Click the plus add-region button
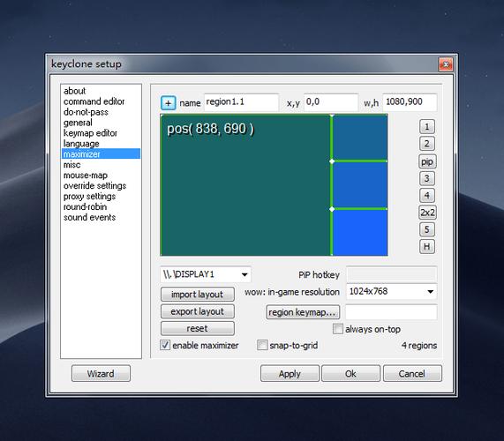The width and height of the screenshot is (504, 441). pos(168,103)
